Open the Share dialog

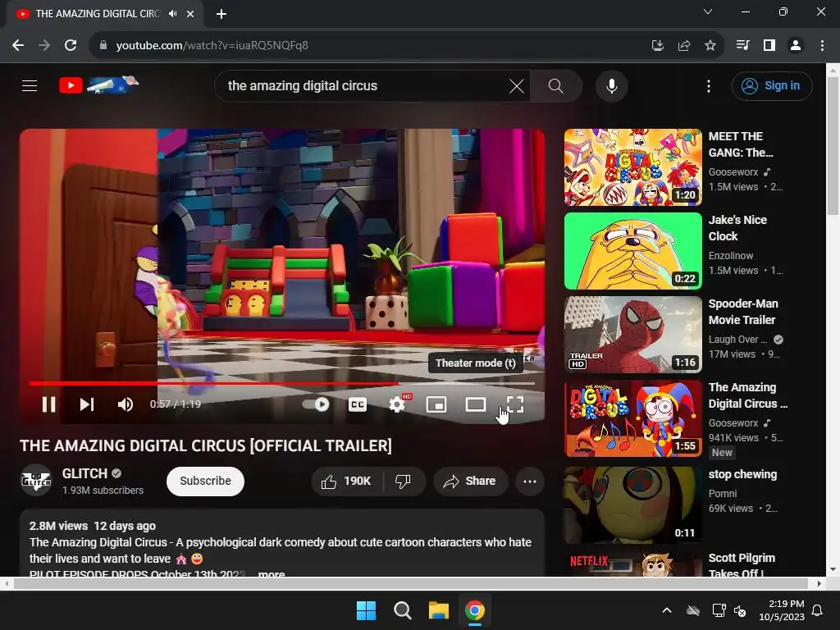click(x=469, y=481)
